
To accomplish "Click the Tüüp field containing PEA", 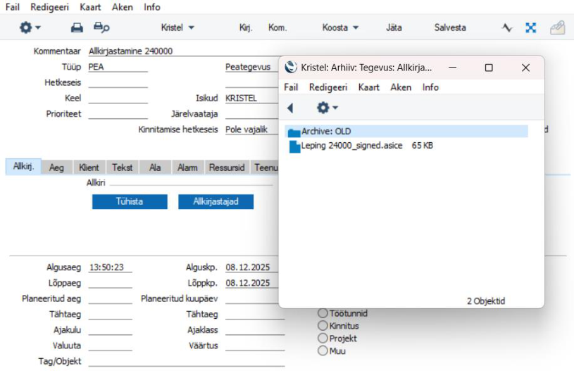I will click(x=118, y=67).
